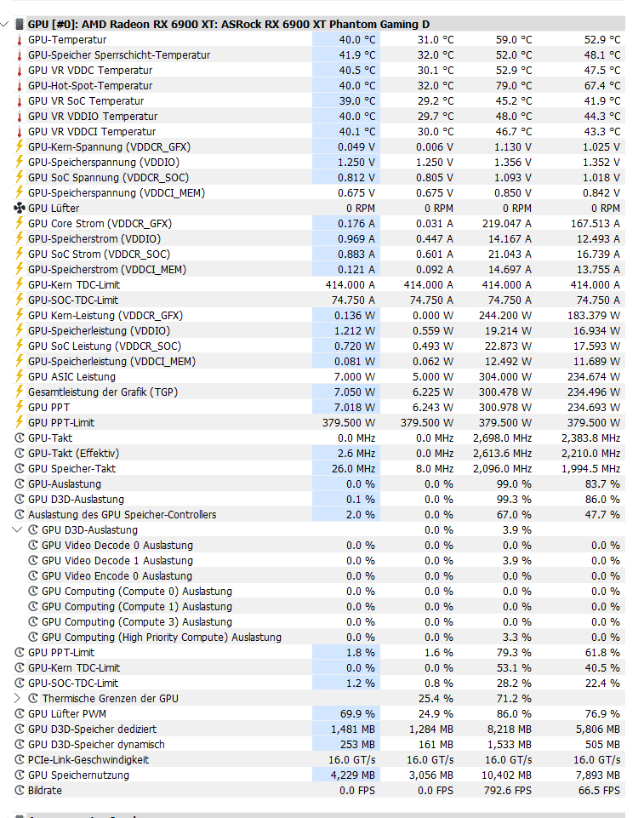
Task: Click the lightning icon beside GPU SoC Spannung
Action: 20,177
